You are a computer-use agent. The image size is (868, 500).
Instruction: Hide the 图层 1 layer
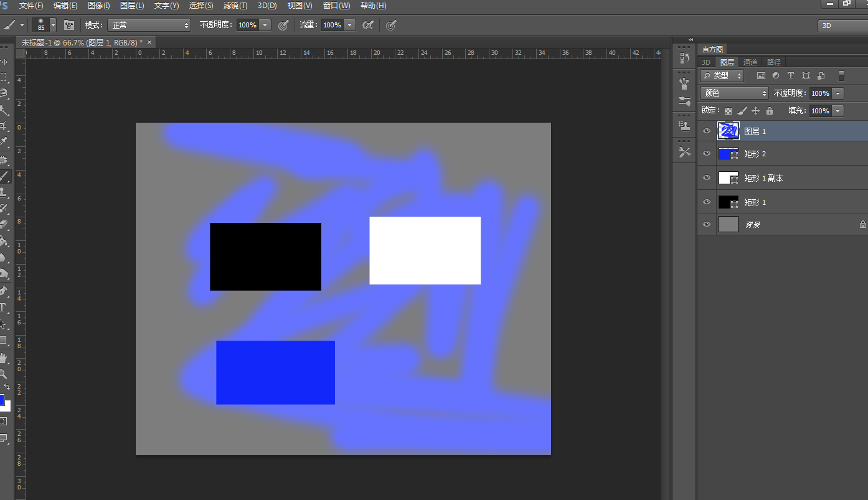(x=706, y=131)
